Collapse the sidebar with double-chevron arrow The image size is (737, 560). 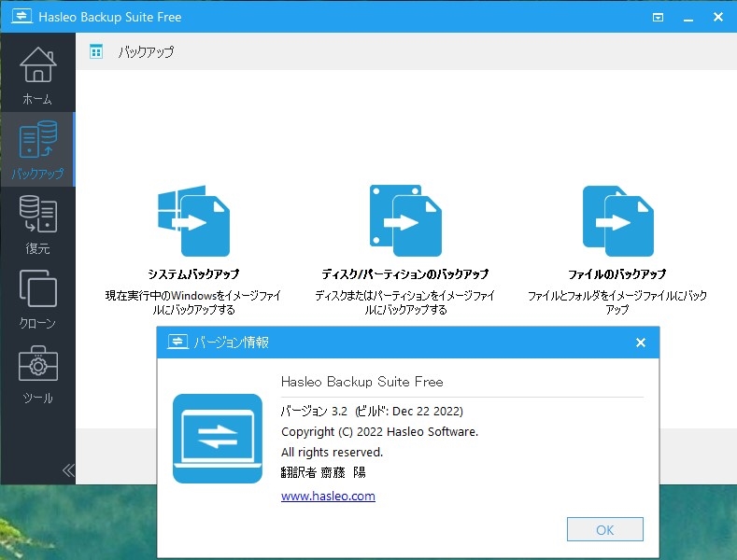click(x=68, y=470)
